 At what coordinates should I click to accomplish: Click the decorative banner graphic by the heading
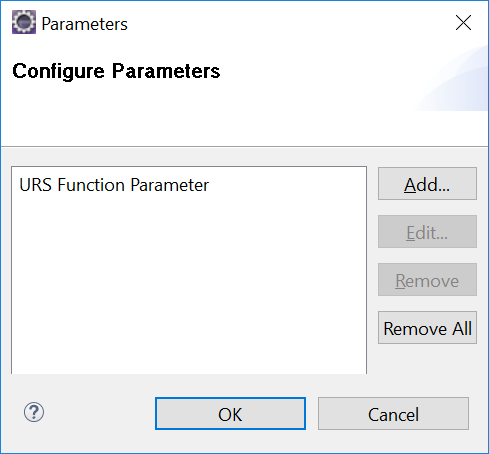point(453,80)
